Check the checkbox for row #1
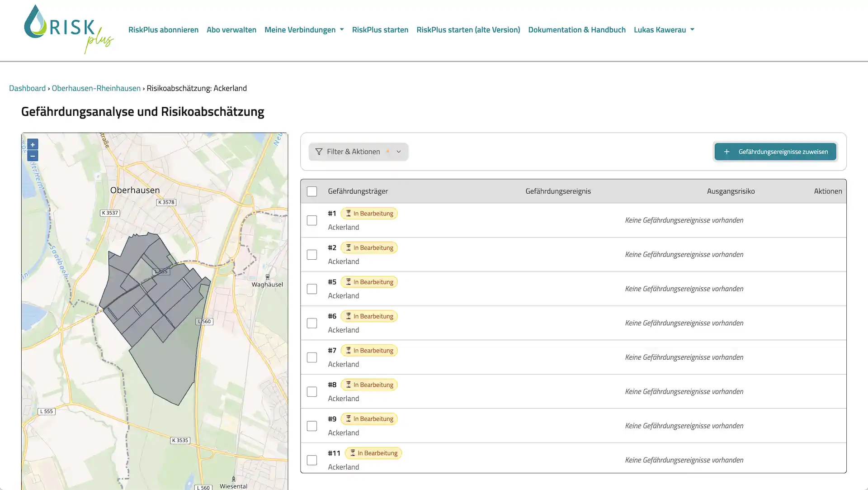Screen dimensions: 868x490 coord(312,220)
